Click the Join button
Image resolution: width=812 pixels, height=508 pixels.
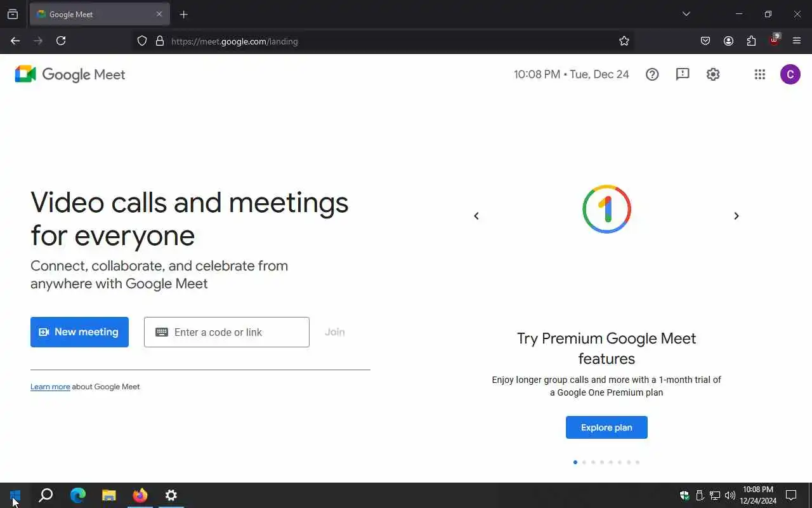[335, 332]
